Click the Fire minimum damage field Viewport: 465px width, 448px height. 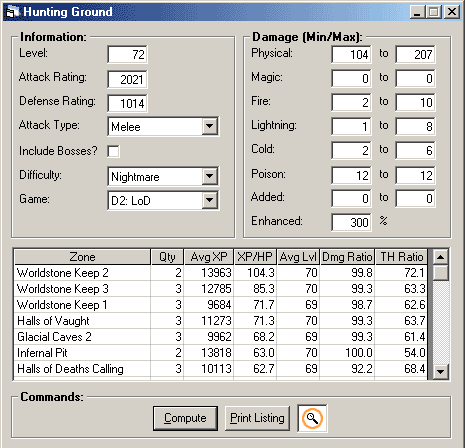[351, 102]
